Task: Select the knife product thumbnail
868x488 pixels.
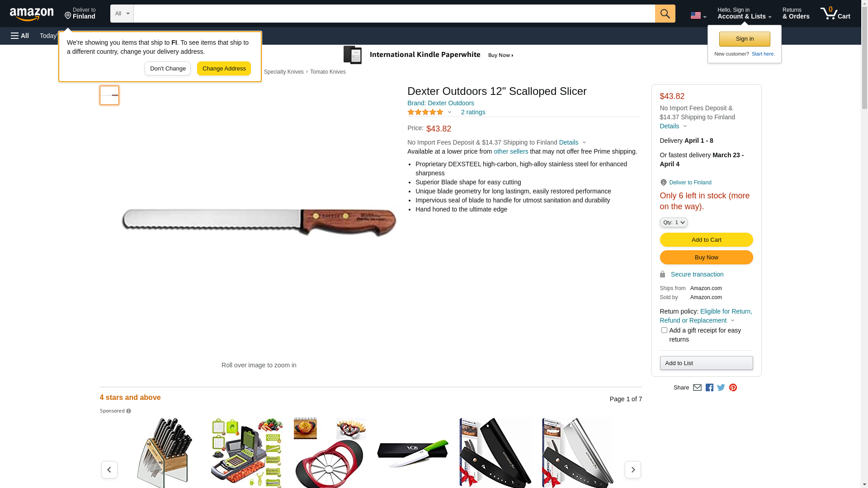Action: coord(109,95)
